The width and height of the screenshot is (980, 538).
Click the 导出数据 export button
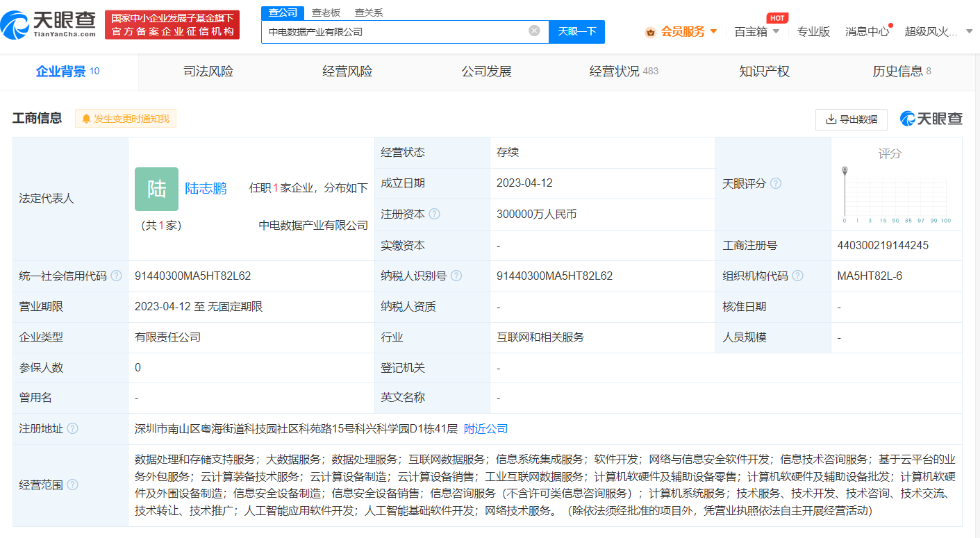[852, 119]
